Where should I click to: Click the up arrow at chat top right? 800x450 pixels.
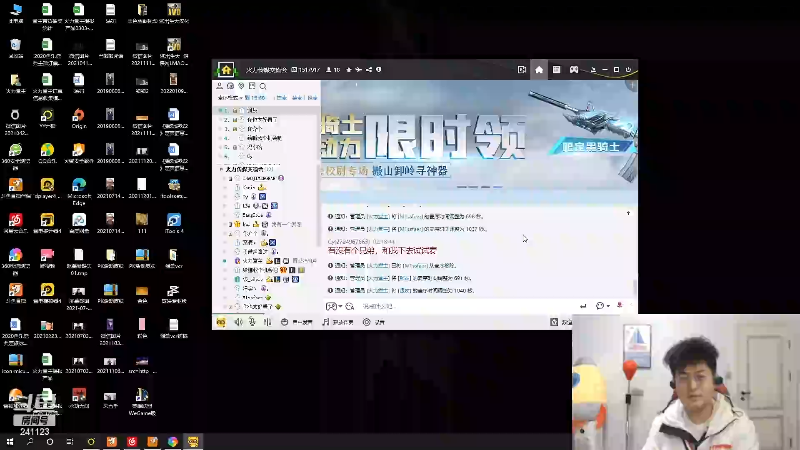[629, 213]
